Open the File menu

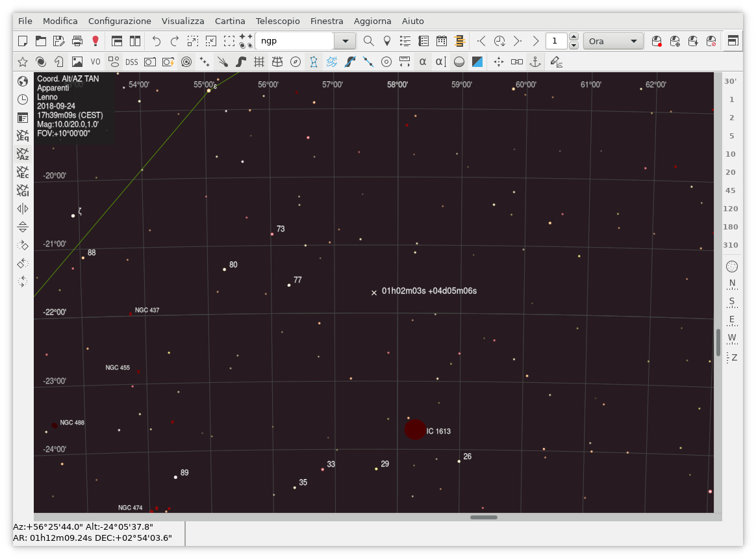[25, 21]
